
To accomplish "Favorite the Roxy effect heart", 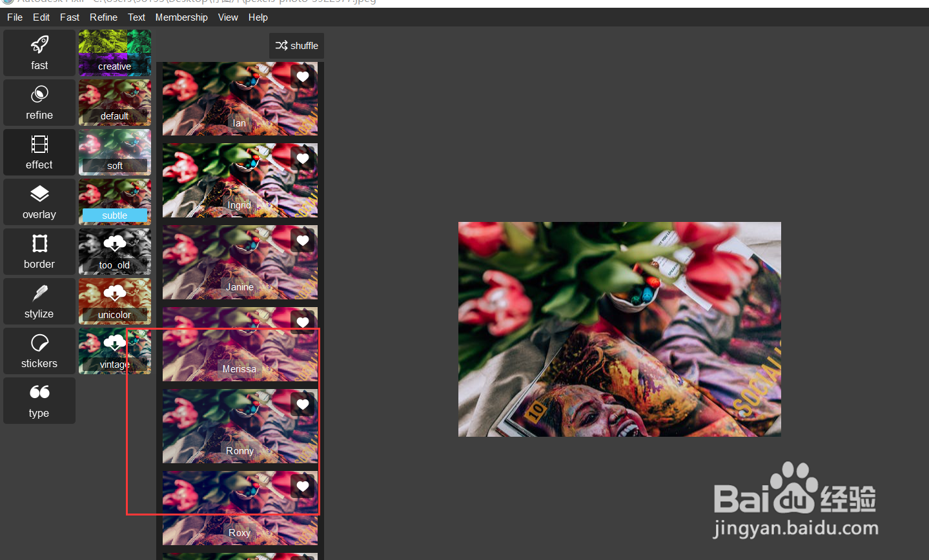I will (x=303, y=486).
